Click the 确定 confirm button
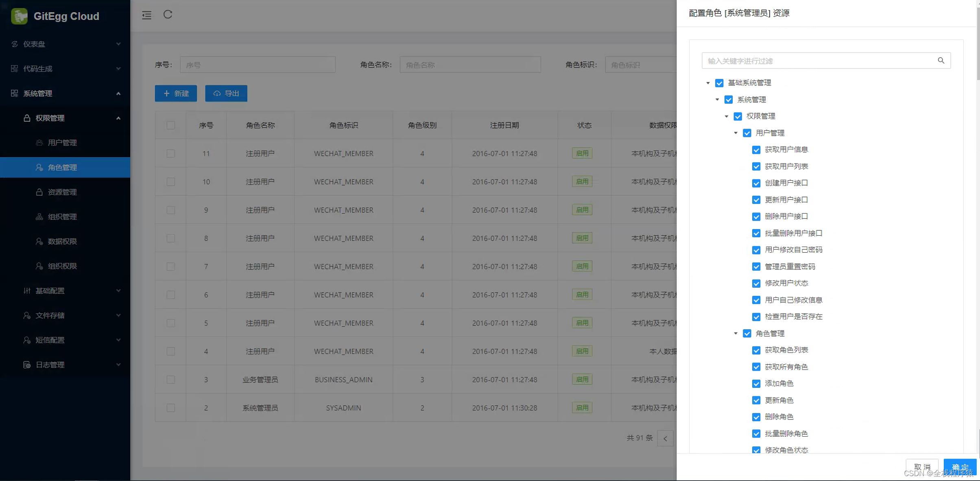The width and height of the screenshot is (980, 481). 960,467
